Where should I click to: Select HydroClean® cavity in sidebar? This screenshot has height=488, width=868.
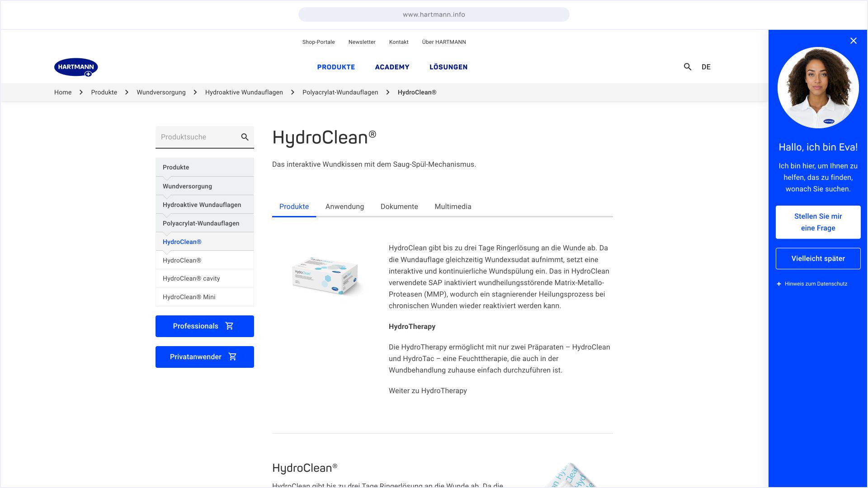[191, 278]
